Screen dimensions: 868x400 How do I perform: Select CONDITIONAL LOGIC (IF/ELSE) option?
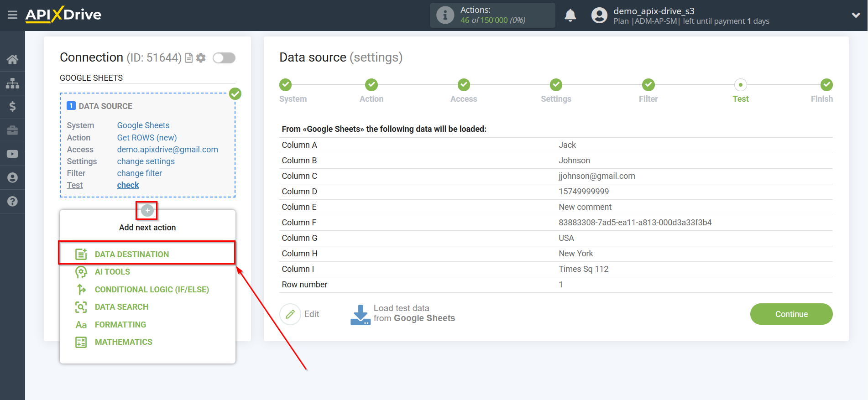(152, 290)
